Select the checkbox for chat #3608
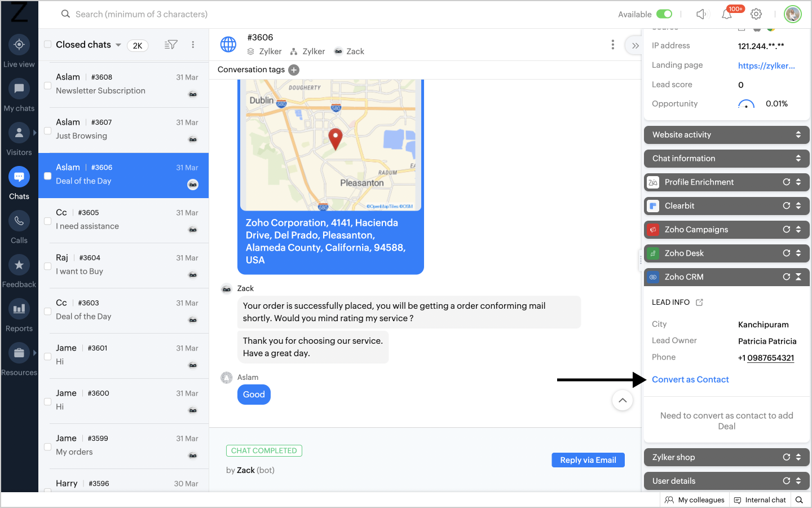The height and width of the screenshot is (508, 812). [48, 86]
